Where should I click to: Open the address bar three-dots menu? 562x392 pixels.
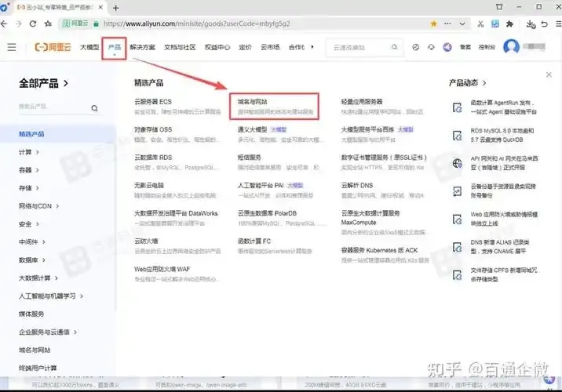pyautogui.click(x=447, y=24)
